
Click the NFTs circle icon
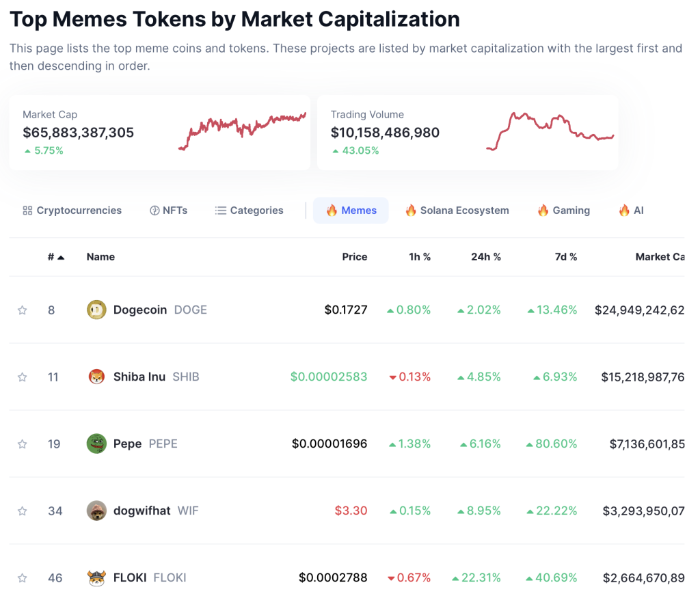[x=154, y=210]
